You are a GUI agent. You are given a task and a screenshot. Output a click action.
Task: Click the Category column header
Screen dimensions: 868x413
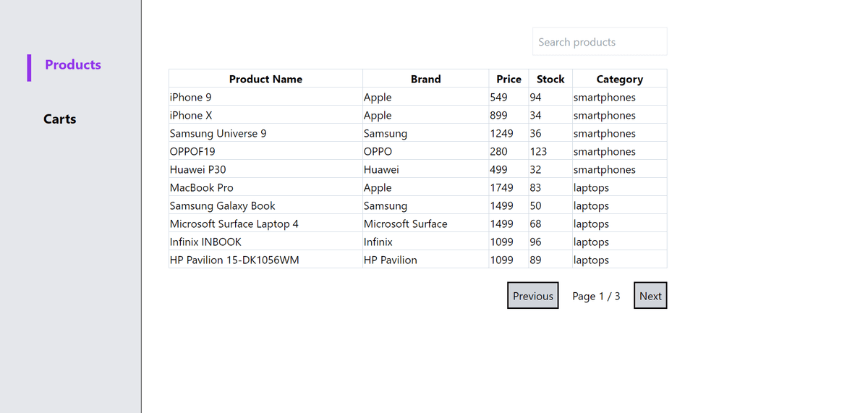[619, 79]
